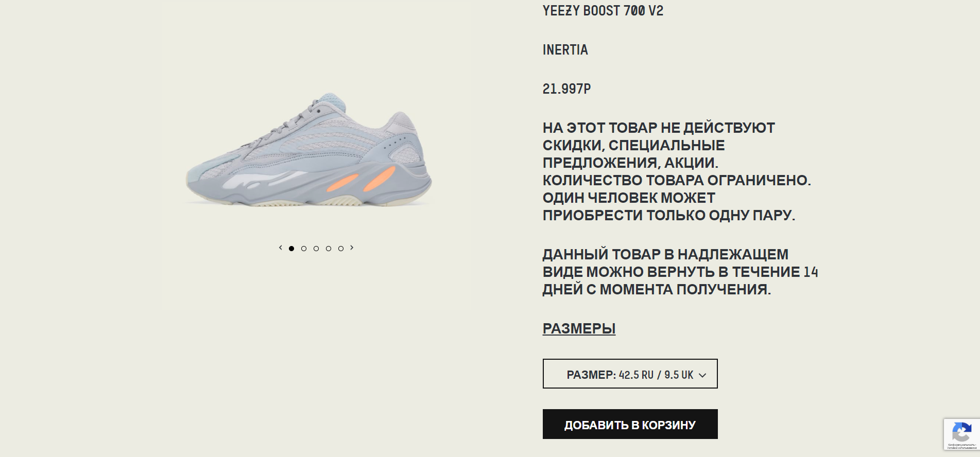
Task: Open Конфиденциальность link in reCAPTCHA badge
Action: [x=961, y=445]
